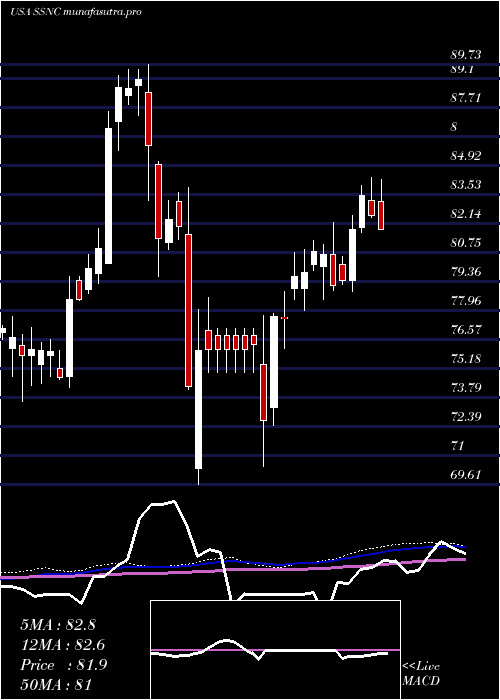Click the 72.39 price label
The height and width of the screenshot is (700, 500).
point(466,417)
